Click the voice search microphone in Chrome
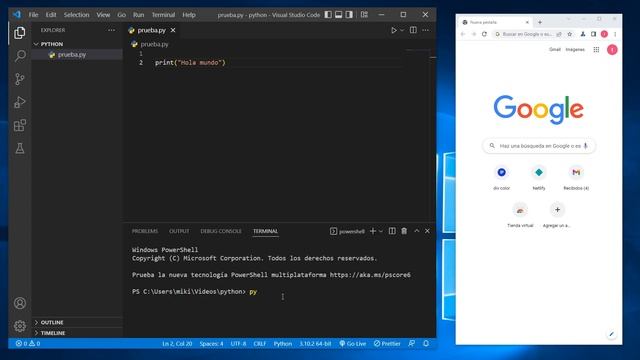This screenshot has height=360, width=640. tap(586, 146)
